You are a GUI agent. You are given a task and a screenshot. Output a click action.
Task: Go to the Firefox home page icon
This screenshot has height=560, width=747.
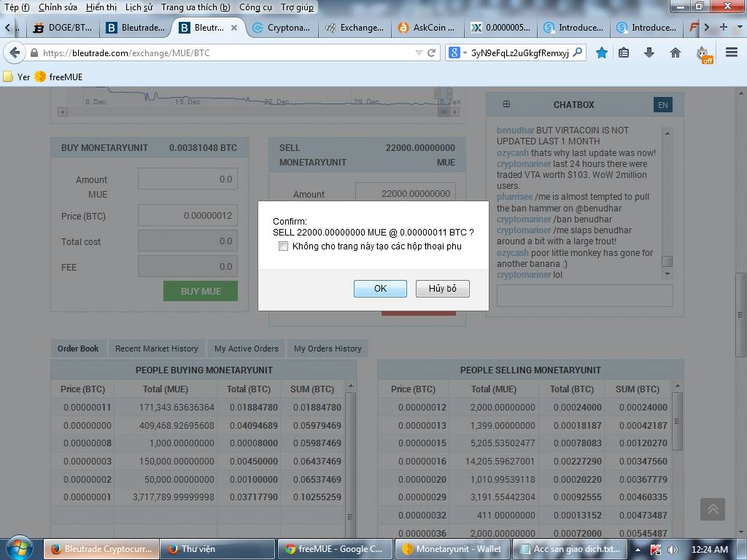[675, 52]
